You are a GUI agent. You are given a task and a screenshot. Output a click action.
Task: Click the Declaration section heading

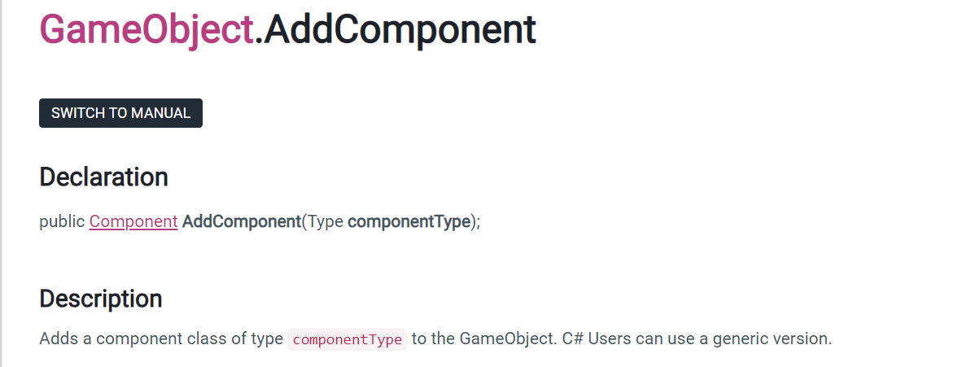pyautogui.click(x=103, y=177)
